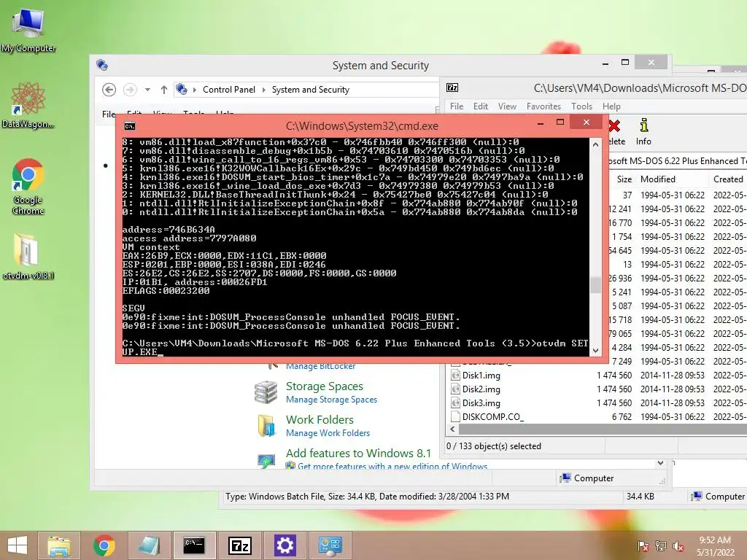Sort 7-Zip list by Size column
Viewport: 747px width, 560px height.
point(624,179)
